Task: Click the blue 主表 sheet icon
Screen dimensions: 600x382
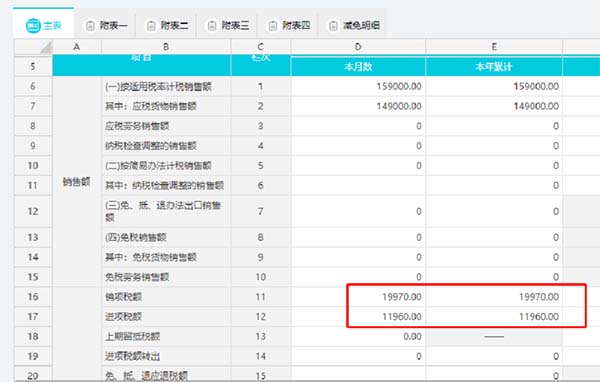Action: (x=33, y=26)
